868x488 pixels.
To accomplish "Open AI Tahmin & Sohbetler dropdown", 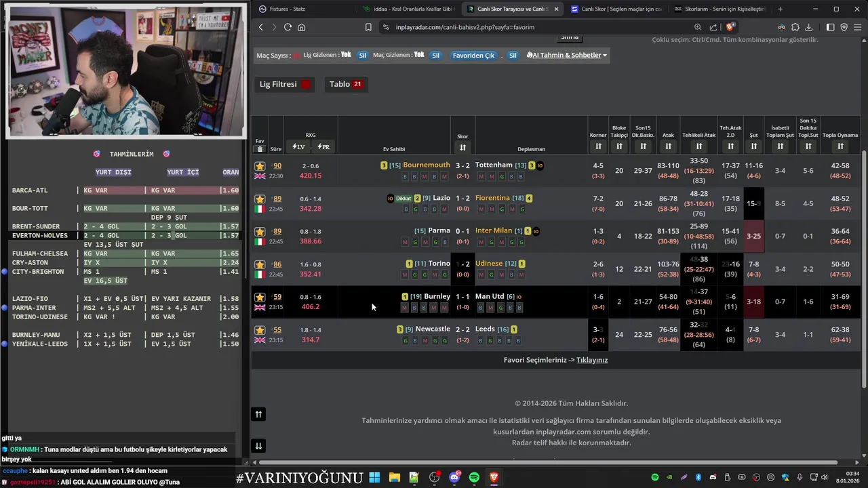I will coord(567,55).
